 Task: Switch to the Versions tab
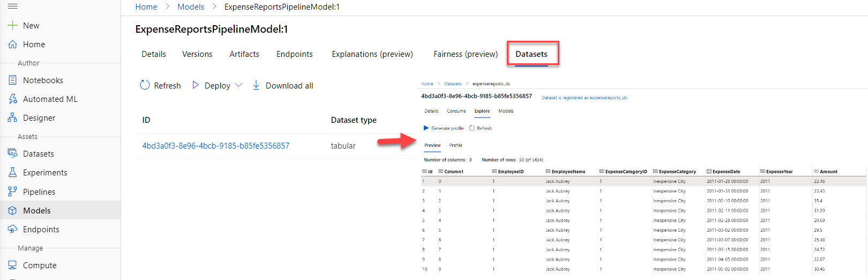(x=197, y=54)
